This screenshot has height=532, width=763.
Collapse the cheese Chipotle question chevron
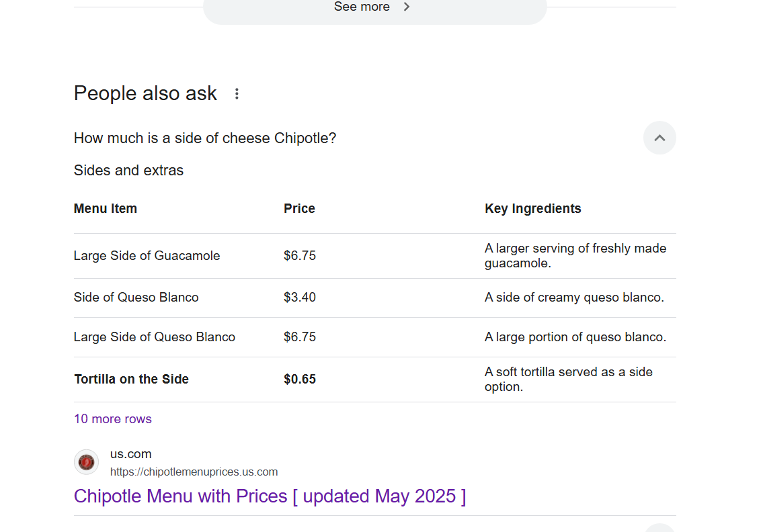tap(659, 138)
